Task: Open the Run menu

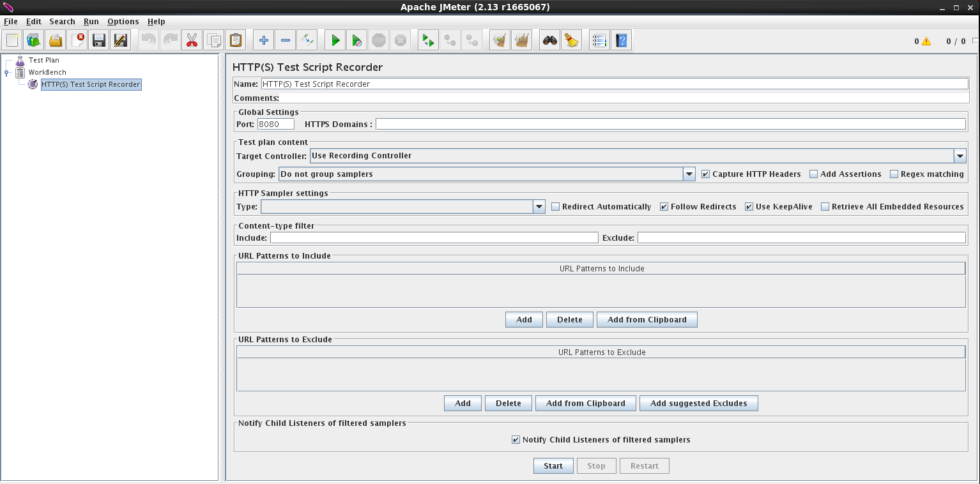Action: 91,21
